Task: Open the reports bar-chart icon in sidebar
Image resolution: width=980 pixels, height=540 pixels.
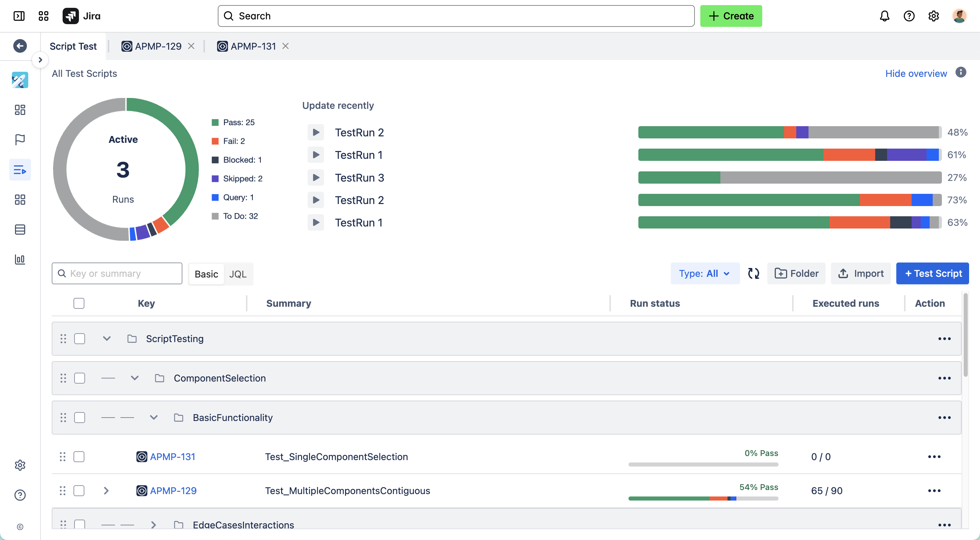Action: 20,260
